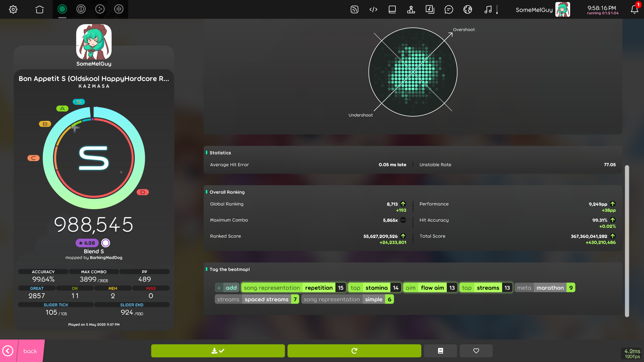Favourite the beatmap with heart button

(x=476, y=351)
